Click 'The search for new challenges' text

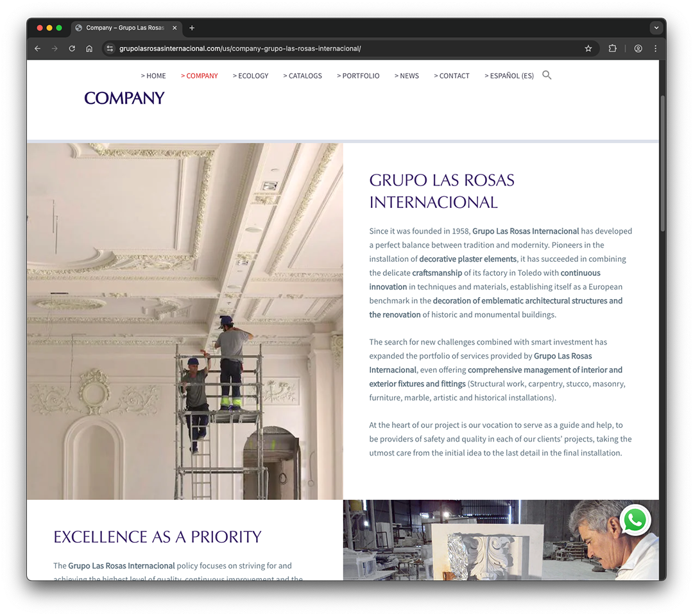(x=422, y=342)
